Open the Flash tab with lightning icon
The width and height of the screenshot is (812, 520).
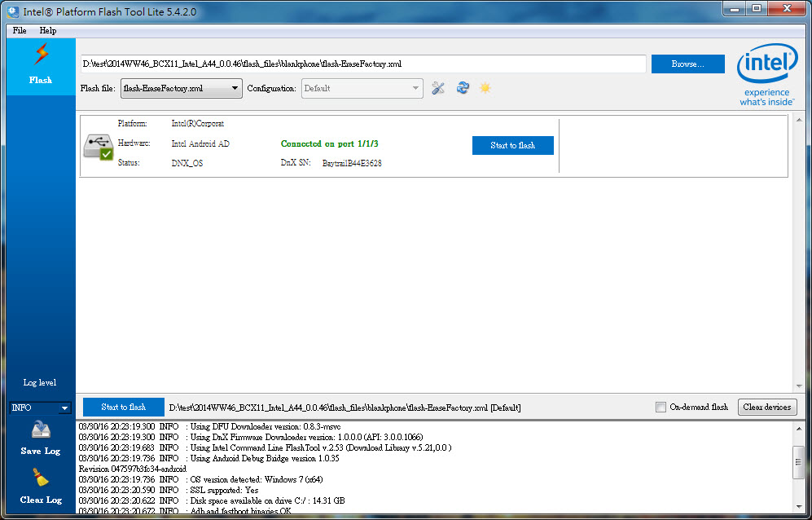pyautogui.click(x=40, y=64)
